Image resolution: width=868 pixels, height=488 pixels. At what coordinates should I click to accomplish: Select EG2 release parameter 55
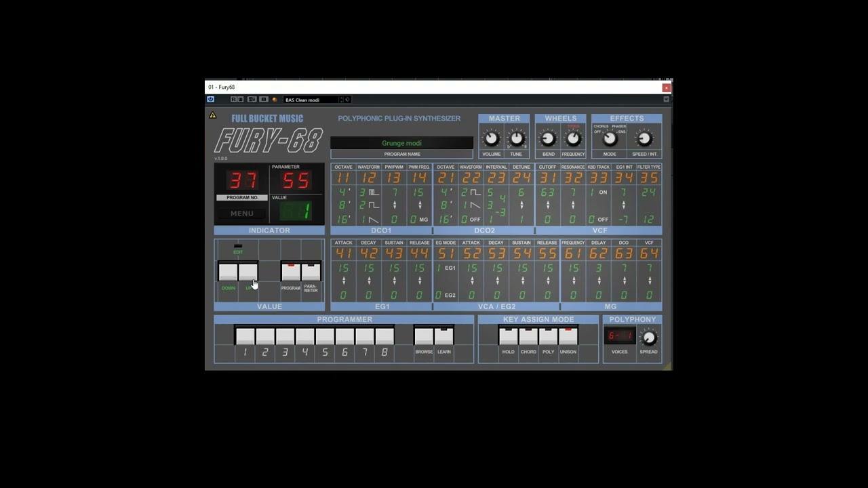tap(547, 254)
